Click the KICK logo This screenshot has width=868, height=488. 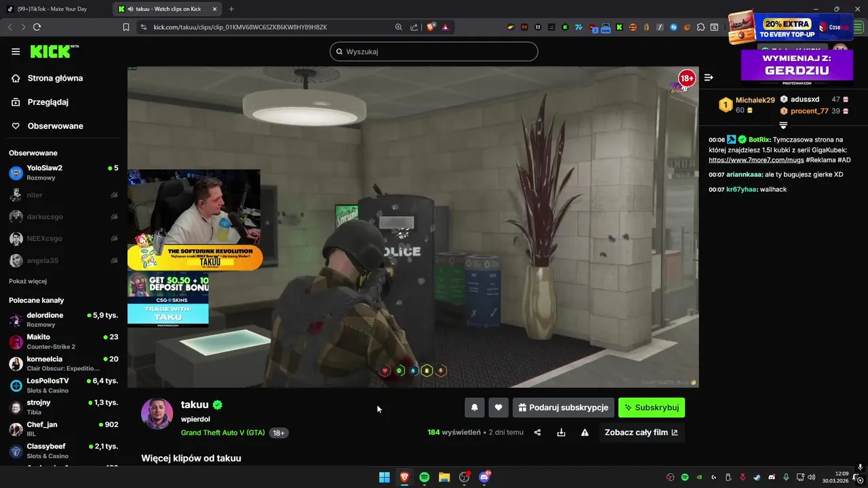(x=54, y=52)
